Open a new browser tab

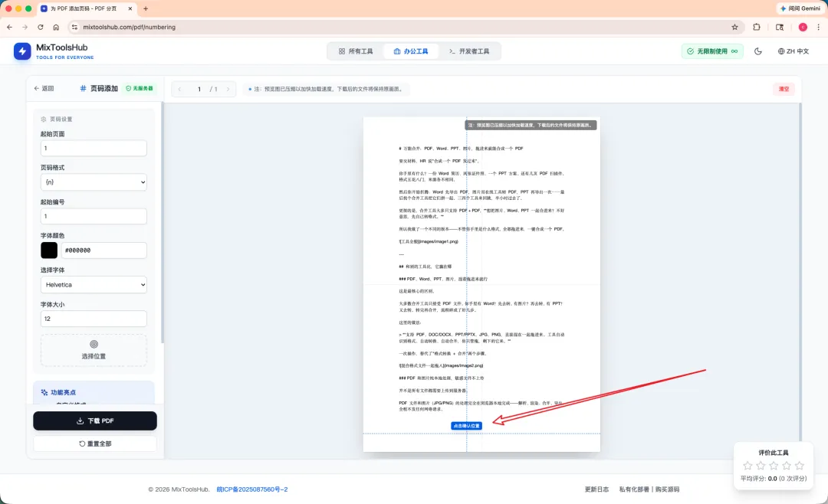coord(146,8)
